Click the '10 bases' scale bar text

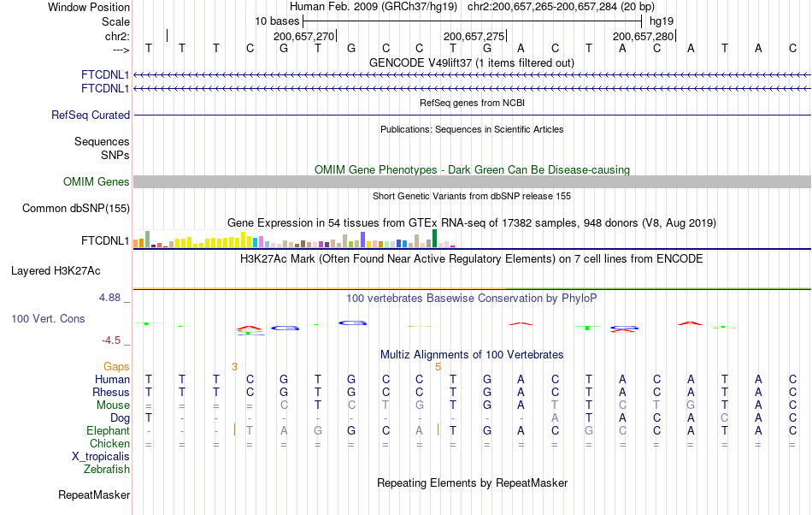277,21
